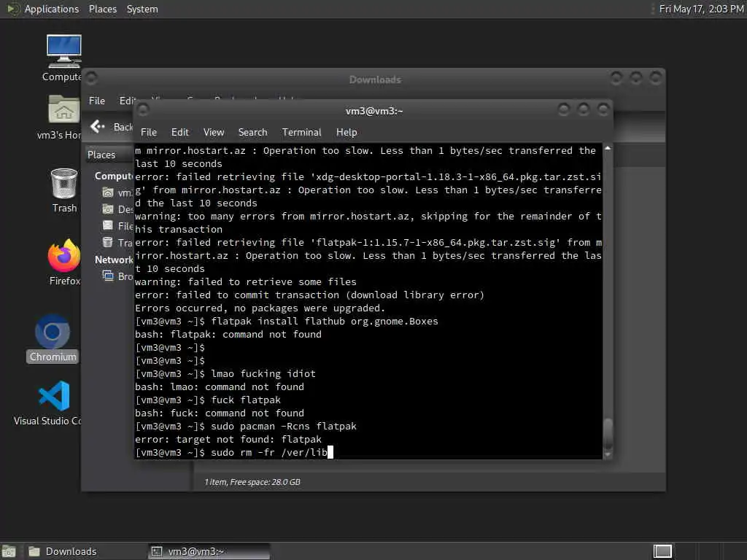Open the terminal Edit menu

tap(179, 133)
